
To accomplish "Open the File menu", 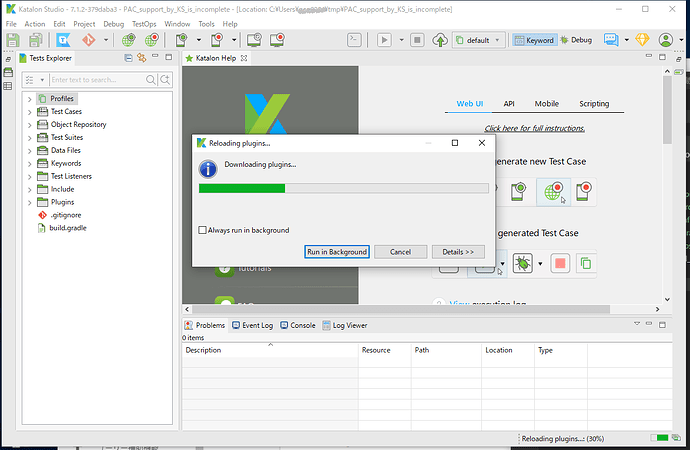I will pos(11,24).
